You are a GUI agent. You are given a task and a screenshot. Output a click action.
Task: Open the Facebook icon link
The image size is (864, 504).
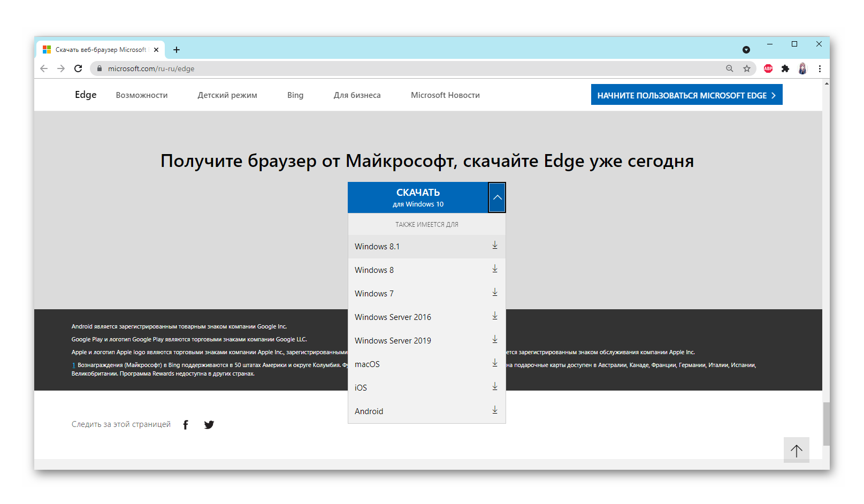pos(186,425)
